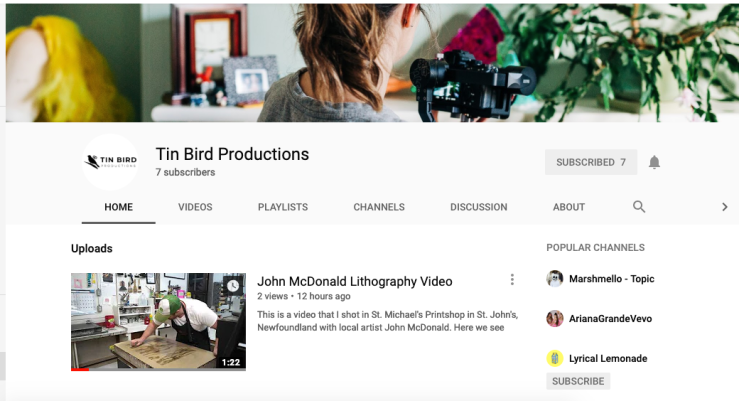Viewport: 739px width, 401px height.
Task: Open Lyrical Lemonade channel avatar
Action: click(x=555, y=358)
